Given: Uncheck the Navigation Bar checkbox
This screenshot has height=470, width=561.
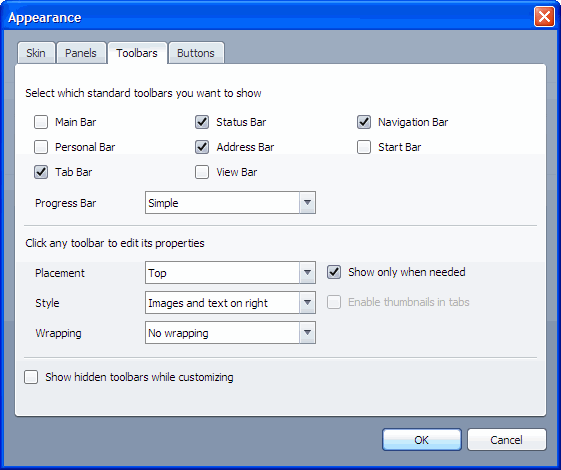Looking at the screenshot, I should pos(364,122).
